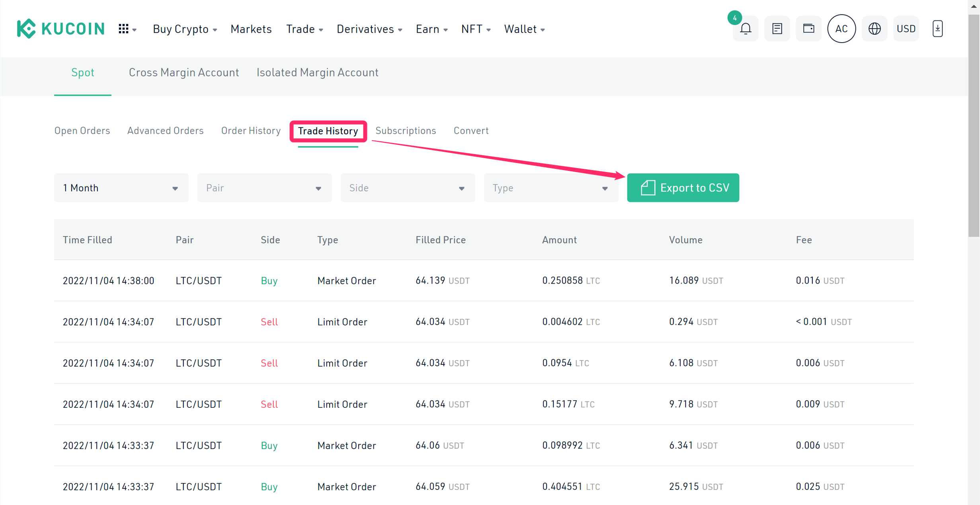Click the 0.404551 LTC amount
Screen dimensions: 980x505
(571, 487)
